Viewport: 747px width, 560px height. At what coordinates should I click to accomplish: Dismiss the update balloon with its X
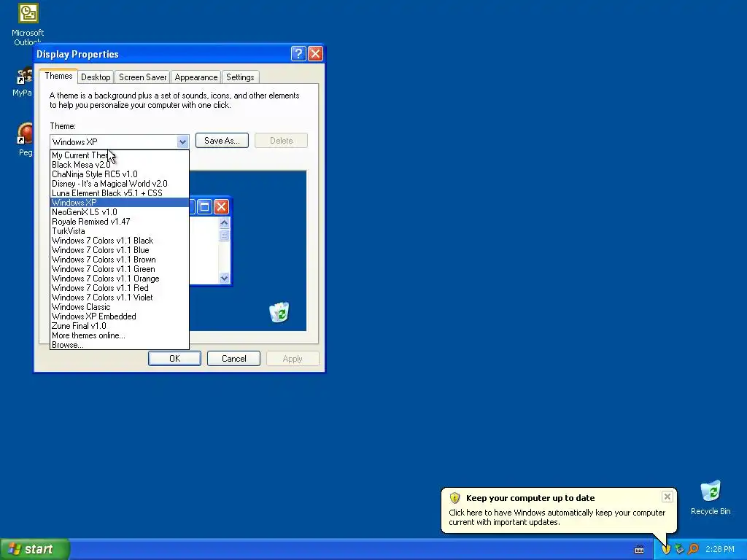coord(667,497)
